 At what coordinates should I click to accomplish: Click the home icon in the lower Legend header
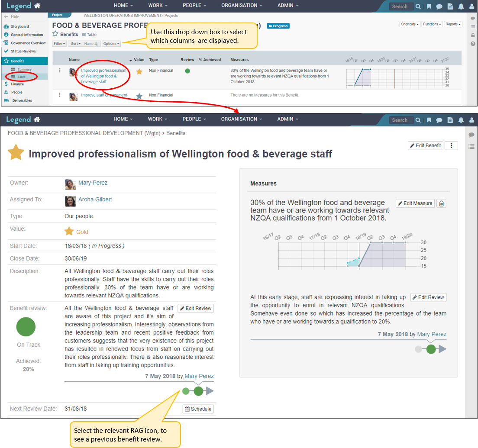(x=37, y=119)
